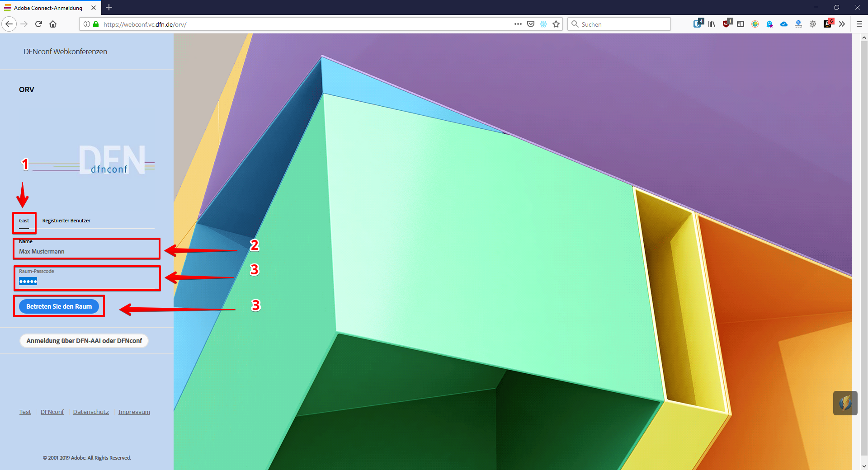
Task: Click the React atom icon in address bar
Action: [x=543, y=24]
